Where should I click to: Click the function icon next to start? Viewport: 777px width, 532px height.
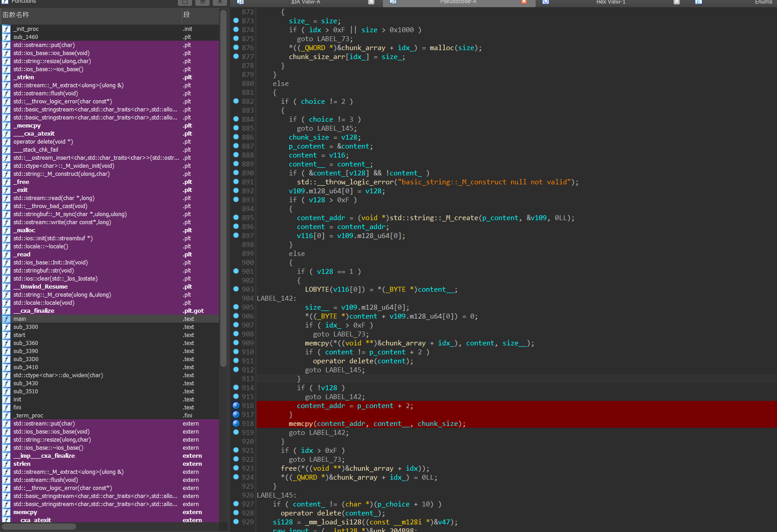[x=7, y=335]
